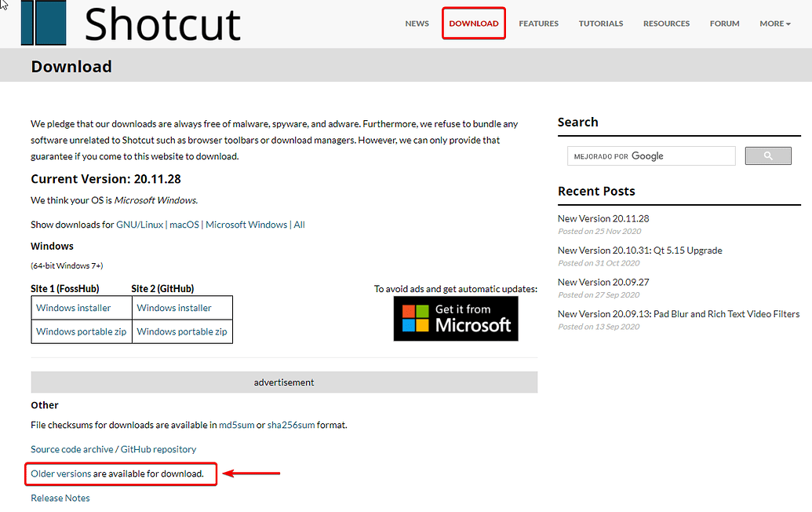
Task: Click the Posted on 31 Oct 2020 date
Action: [x=599, y=263]
